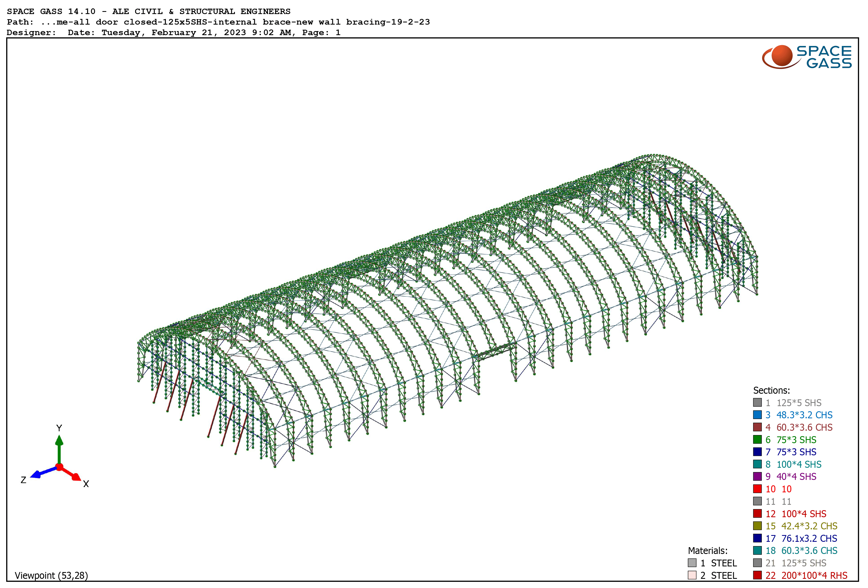The height and width of the screenshot is (588, 868).
Task: Select the bright red swatch for section 10
Action: (x=758, y=489)
